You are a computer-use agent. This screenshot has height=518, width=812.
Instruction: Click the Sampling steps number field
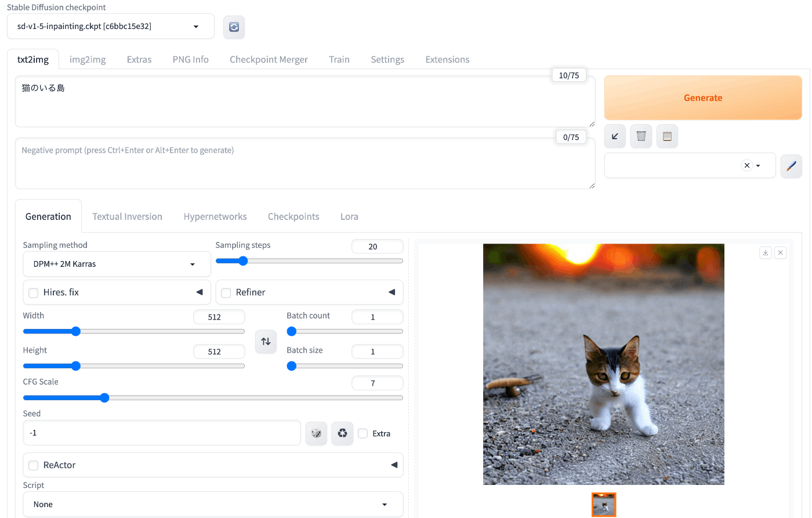point(378,247)
